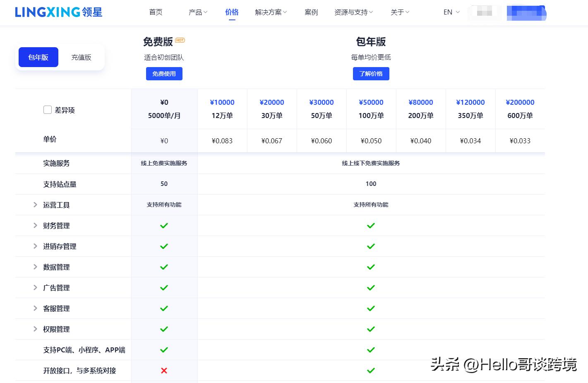The height and width of the screenshot is (383, 588).
Task: Select the ¥50000 100万单 pricing column
Action: click(x=371, y=109)
